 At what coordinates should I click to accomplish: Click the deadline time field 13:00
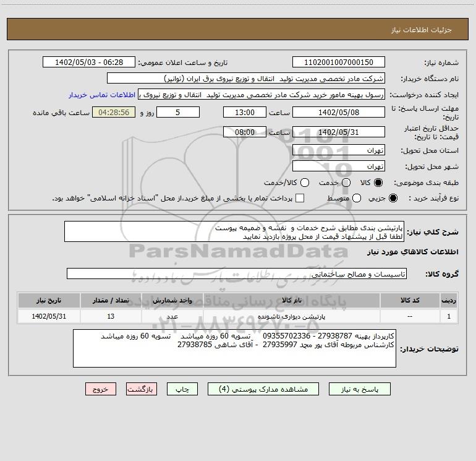click(x=245, y=113)
